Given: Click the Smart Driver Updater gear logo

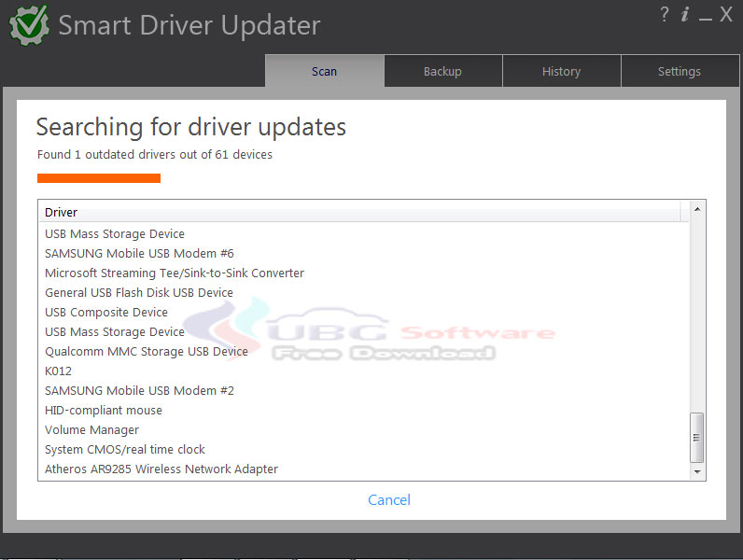Looking at the screenshot, I should coord(29,25).
